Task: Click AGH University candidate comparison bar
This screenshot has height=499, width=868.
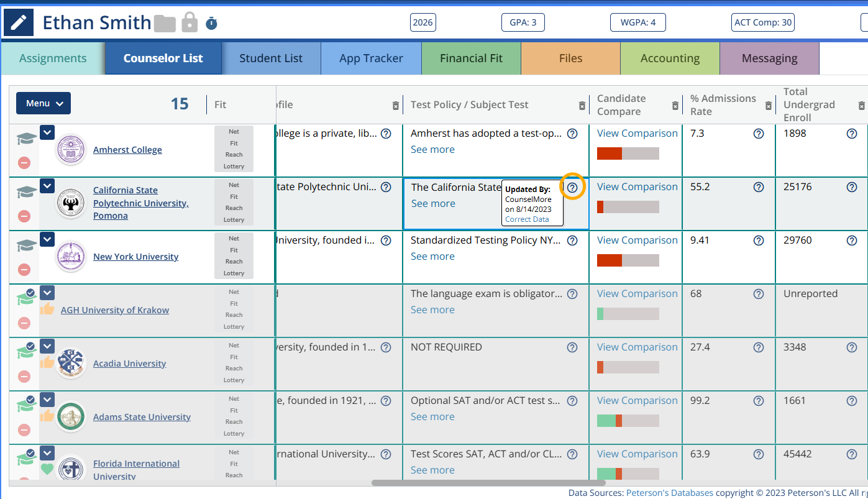Action: pos(628,314)
